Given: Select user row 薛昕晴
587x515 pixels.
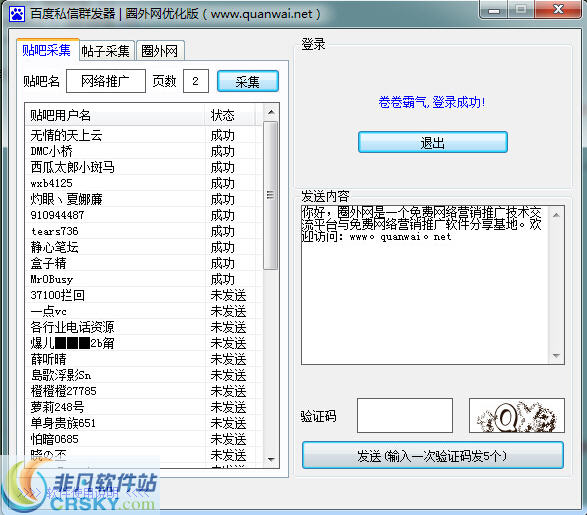Looking at the screenshot, I should [144, 359].
